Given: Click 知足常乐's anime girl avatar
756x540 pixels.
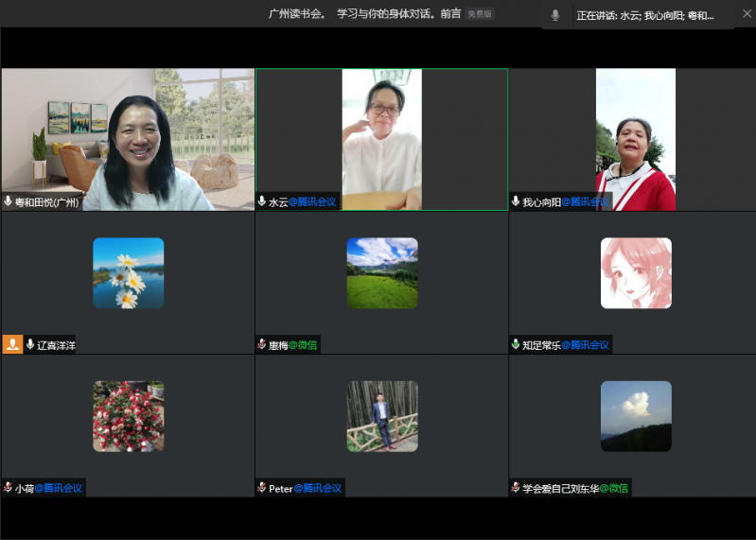Looking at the screenshot, I should [x=636, y=273].
